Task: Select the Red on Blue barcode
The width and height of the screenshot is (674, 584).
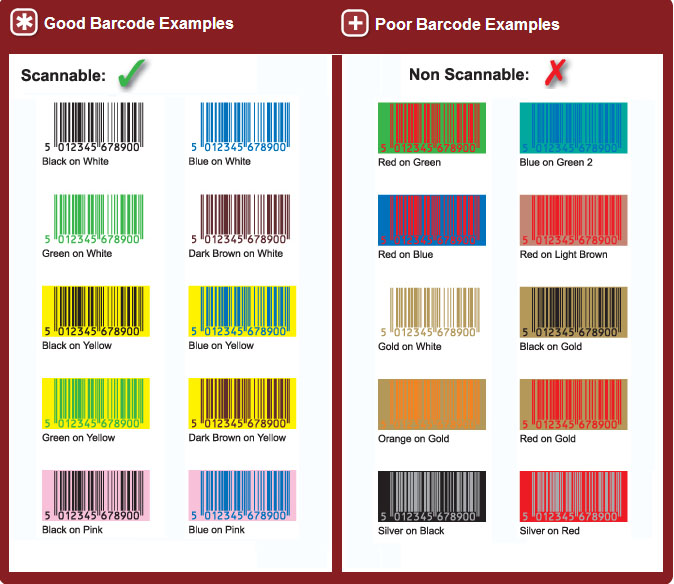Action: click(432, 220)
